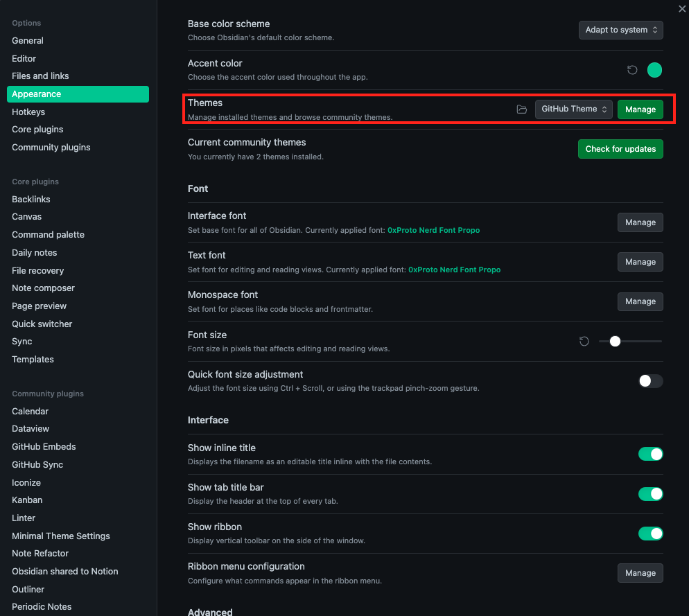This screenshot has width=689, height=616.
Task: Reset accent color to default
Action: 632,70
